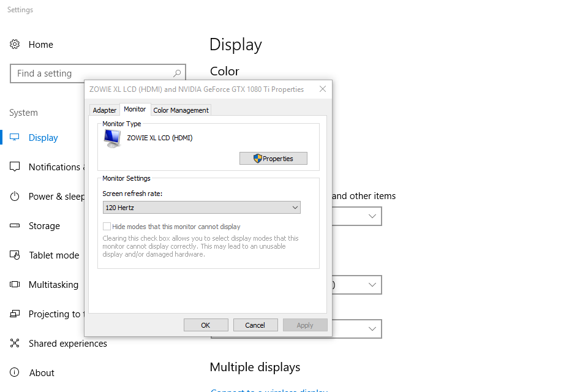Click the Screen refresh rate label
This screenshot has height=392, width=561.
coord(132,194)
